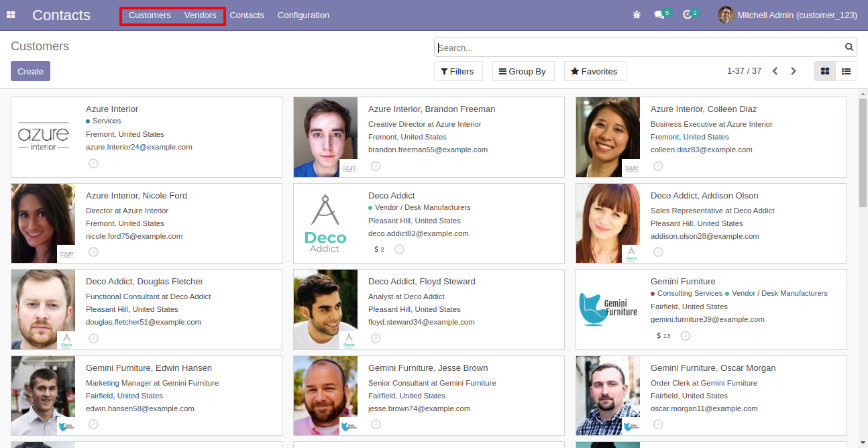Click activity clock on Addison Olson card
Image resolution: width=868 pixels, height=448 pixels.
tap(658, 251)
